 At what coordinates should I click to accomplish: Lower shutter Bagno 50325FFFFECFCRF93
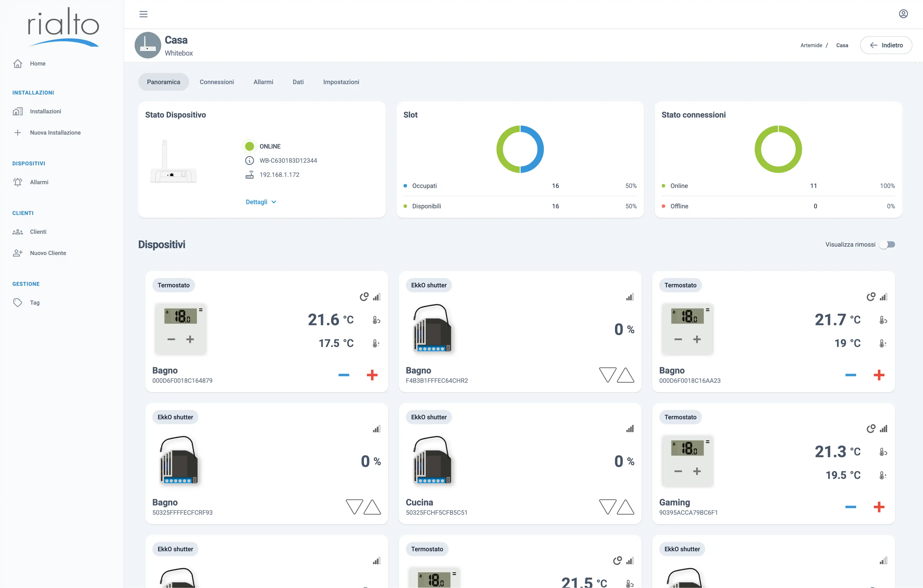(x=354, y=507)
